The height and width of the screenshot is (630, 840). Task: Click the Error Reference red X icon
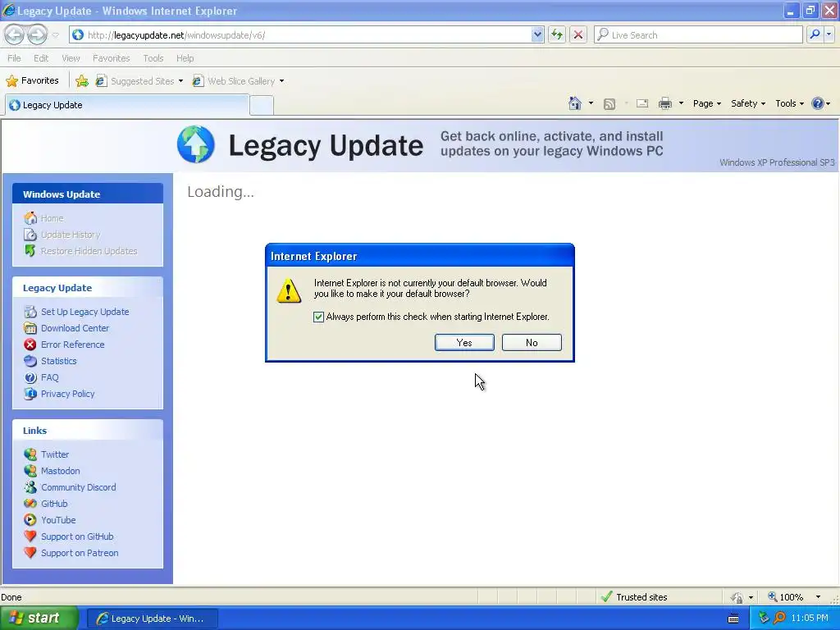(x=30, y=345)
